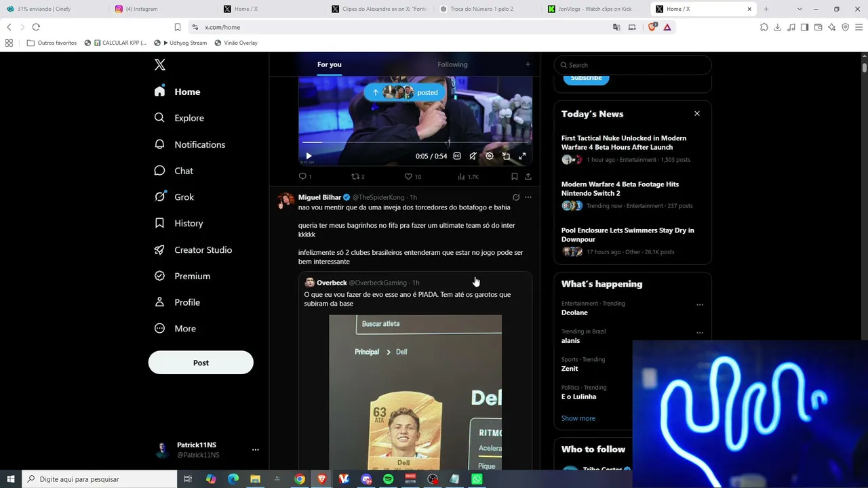The height and width of the screenshot is (488, 868).
Task: Bookmark the video post
Action: 515,176
